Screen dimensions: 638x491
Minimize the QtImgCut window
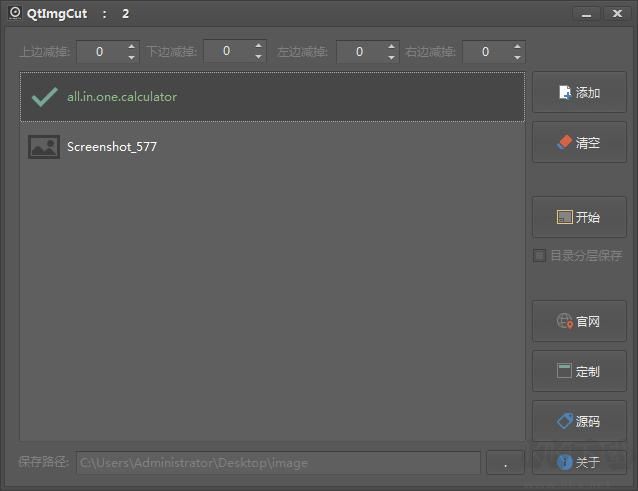pos(587,14)
